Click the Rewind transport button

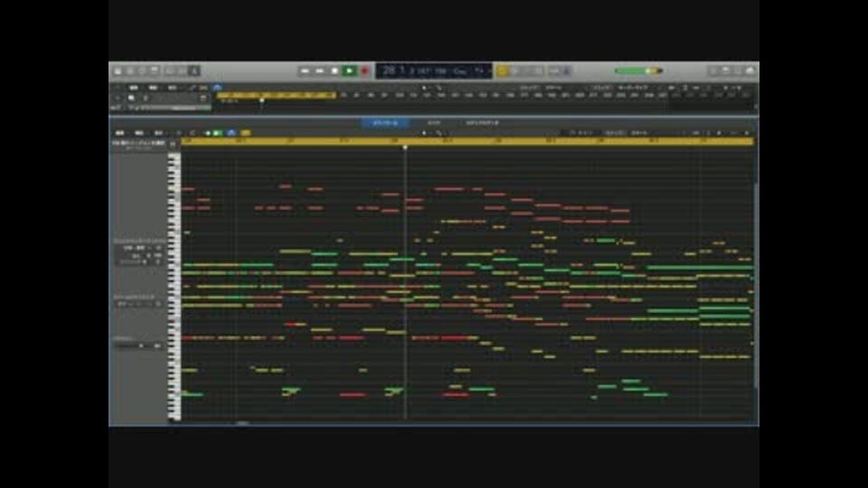(305, 70)
